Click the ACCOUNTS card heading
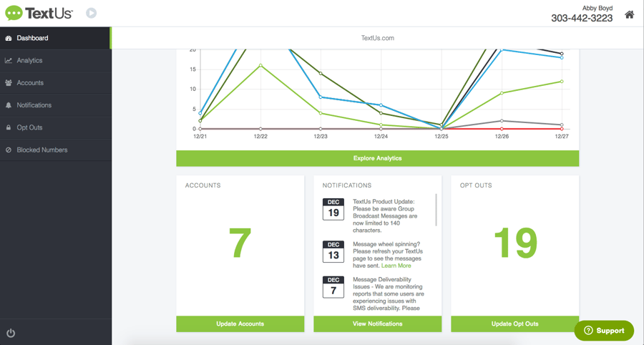The height and width of the screenshot is (345, 644). coord(203,185)
